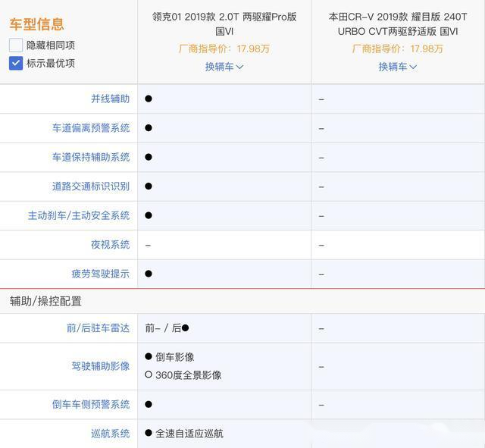485x448 pixels.
Task: Open the 夜视系统 feature link
Action: pyautogui.click(x=110, y=245)
